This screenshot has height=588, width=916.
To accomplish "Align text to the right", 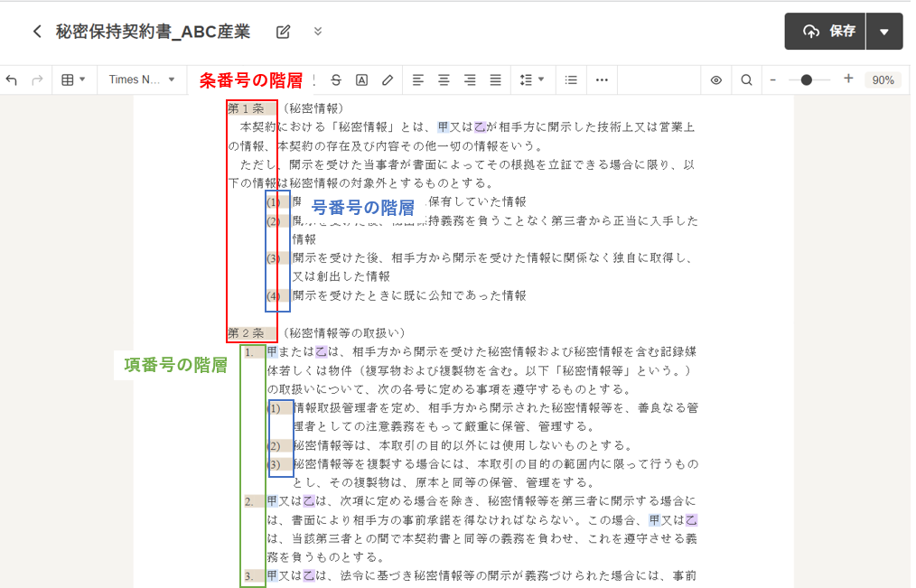I will point(470,79).
